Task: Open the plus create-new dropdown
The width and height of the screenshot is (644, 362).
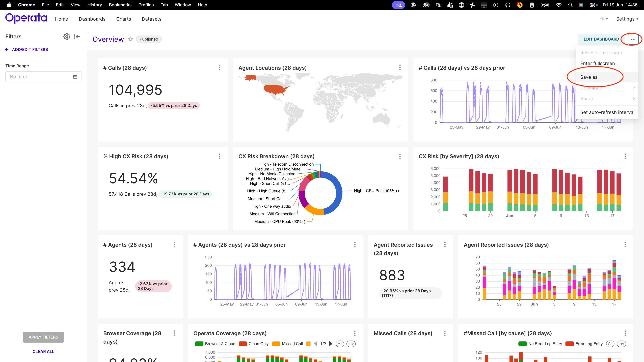Action: pos(604,19)
